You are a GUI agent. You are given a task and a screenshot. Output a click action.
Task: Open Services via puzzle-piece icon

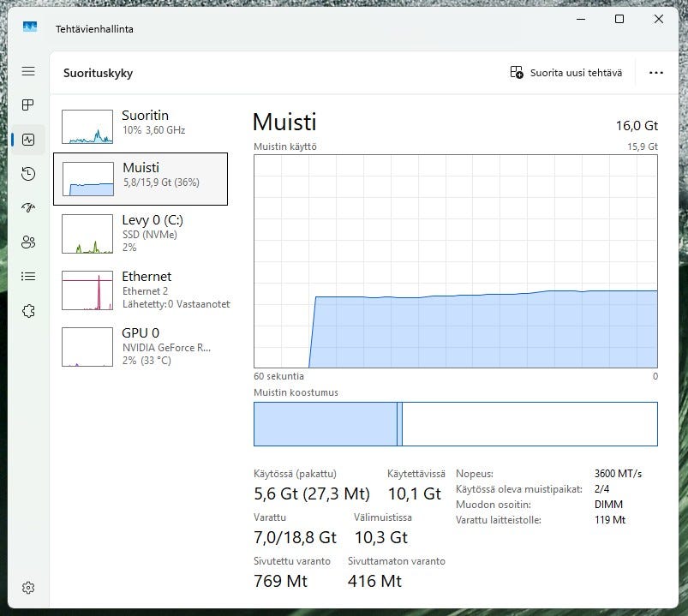pos(28,311)
